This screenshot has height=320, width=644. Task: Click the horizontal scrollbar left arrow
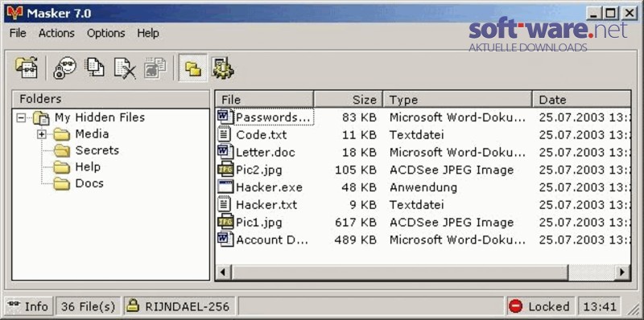click(224, 273)
